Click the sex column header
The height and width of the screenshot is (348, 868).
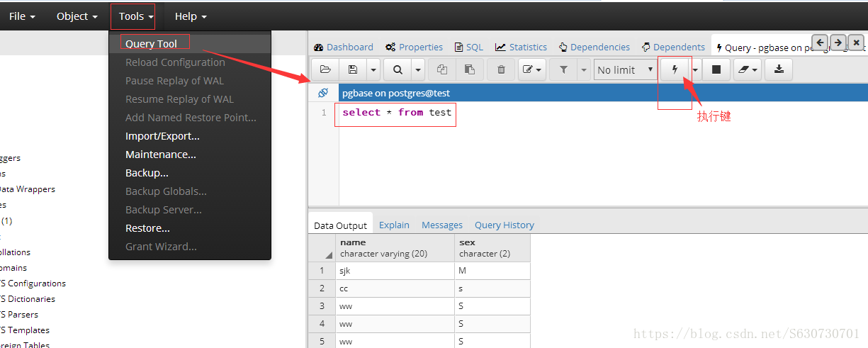pyautogui.click(x=492, y=247)
